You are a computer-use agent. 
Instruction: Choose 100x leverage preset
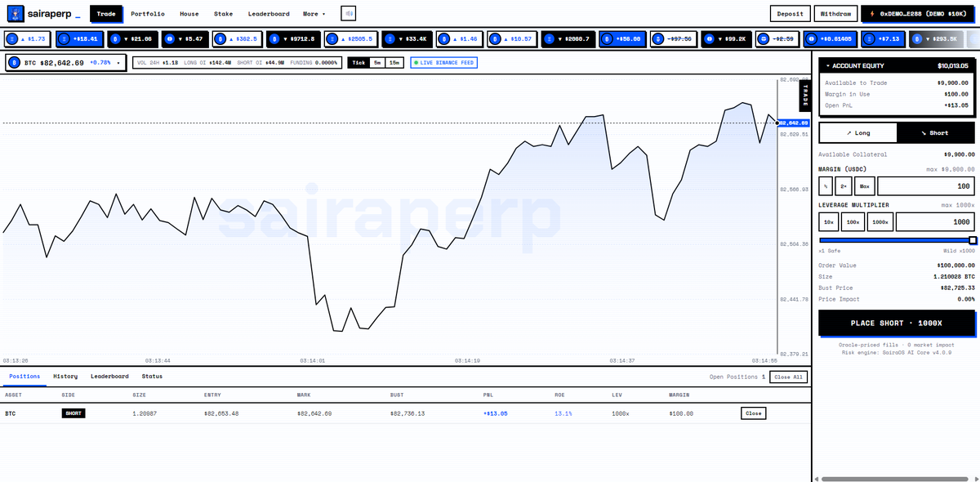[x=853, y=221]
